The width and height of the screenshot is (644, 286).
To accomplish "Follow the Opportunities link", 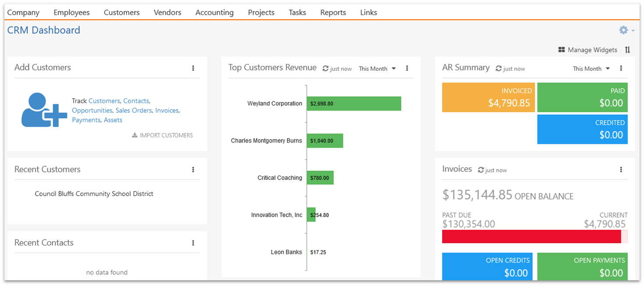I will [92, 111].
